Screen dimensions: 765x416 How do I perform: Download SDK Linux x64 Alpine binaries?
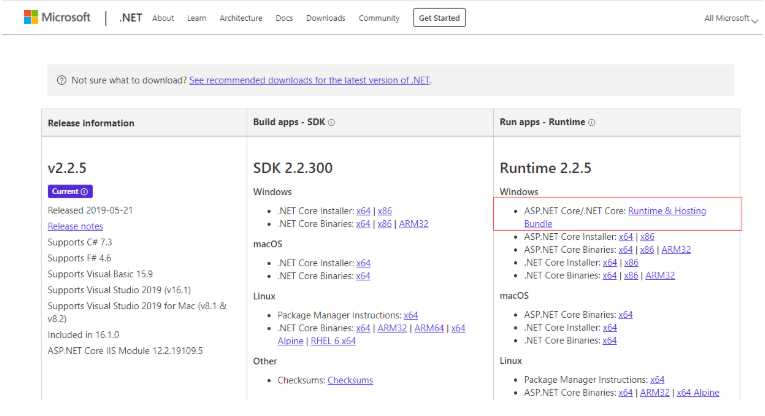[x=458, y=328]
